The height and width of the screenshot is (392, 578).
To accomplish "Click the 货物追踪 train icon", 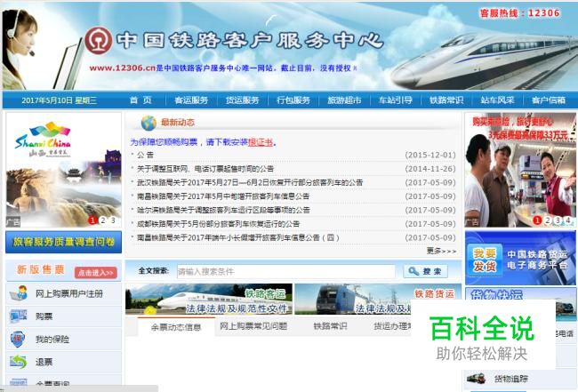I will click(476, 378).
